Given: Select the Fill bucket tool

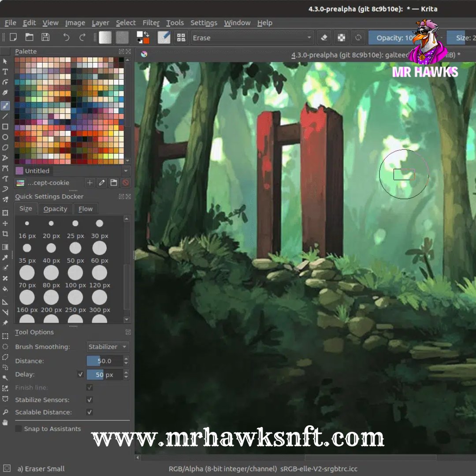Looking at the screenshot, I should [x=5, y=289].
